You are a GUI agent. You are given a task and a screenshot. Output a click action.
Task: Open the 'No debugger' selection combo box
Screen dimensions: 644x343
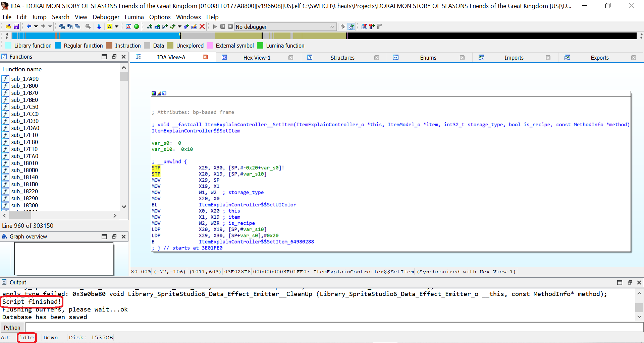(x=285, y=27)
